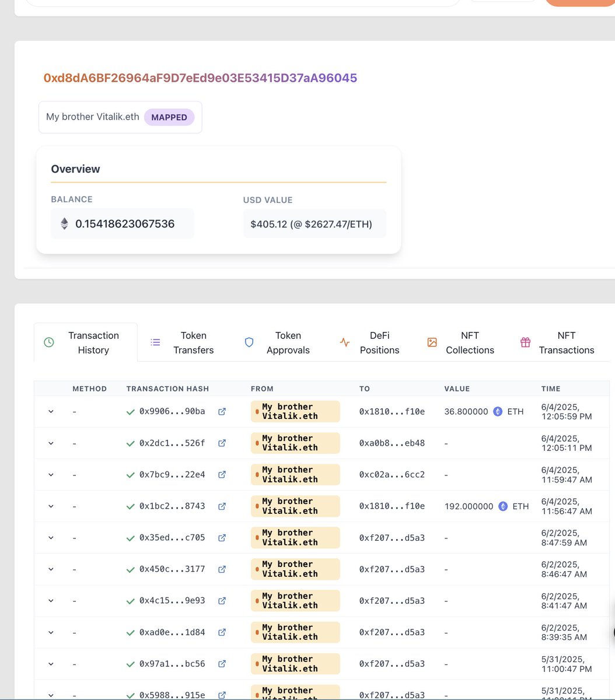This screenshot has height=700, width=615.
Task: Open the Token Approvals tab
Action: (277, 342)
